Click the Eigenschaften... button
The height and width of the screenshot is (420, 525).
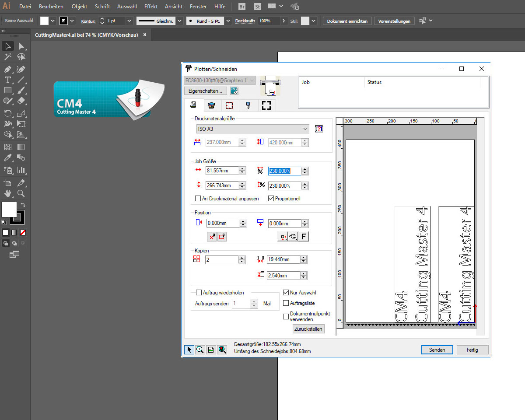pos(206,91)
